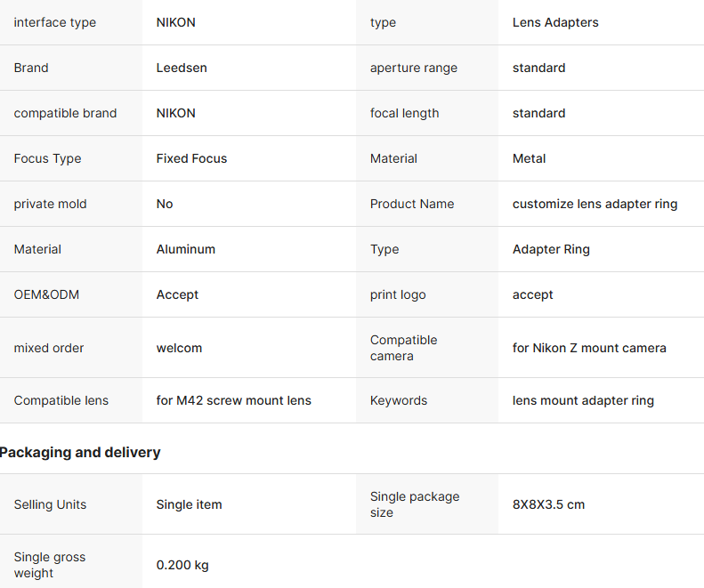Click 'for Nikon Z mount camera' text

[x=589, y=348]
